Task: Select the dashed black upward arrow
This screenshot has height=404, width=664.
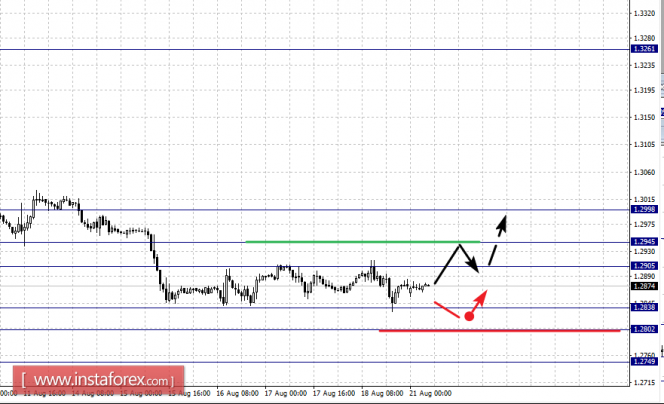Action: pos(498,240)
